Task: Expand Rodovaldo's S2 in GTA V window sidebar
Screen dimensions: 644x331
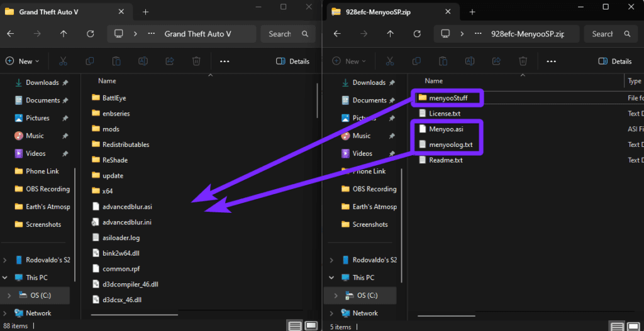Action: tap(5, 260)
